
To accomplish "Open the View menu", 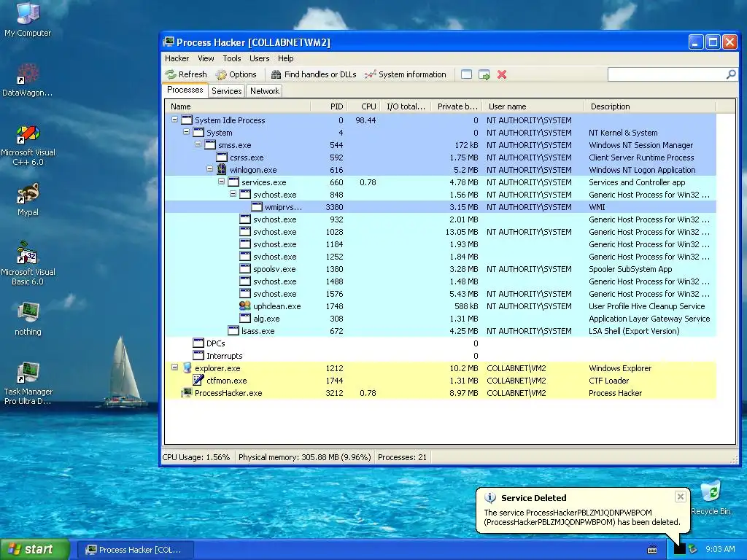I will (206, 58).
